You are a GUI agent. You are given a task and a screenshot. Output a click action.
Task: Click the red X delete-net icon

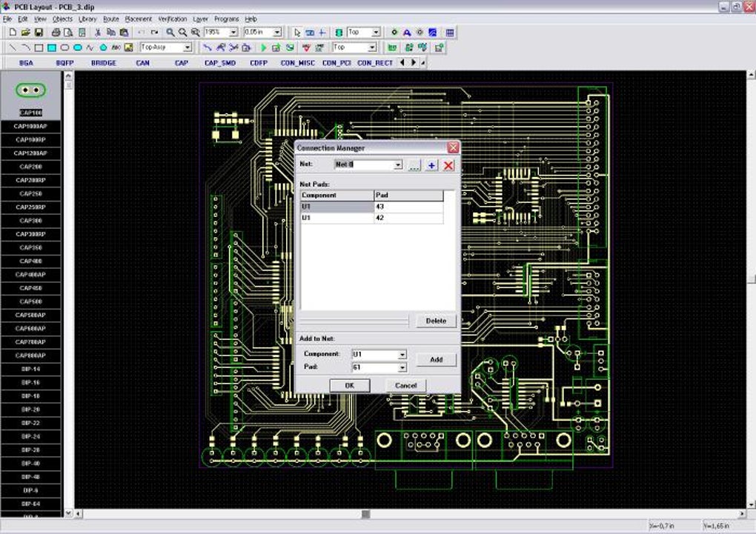tap(448, 165)
